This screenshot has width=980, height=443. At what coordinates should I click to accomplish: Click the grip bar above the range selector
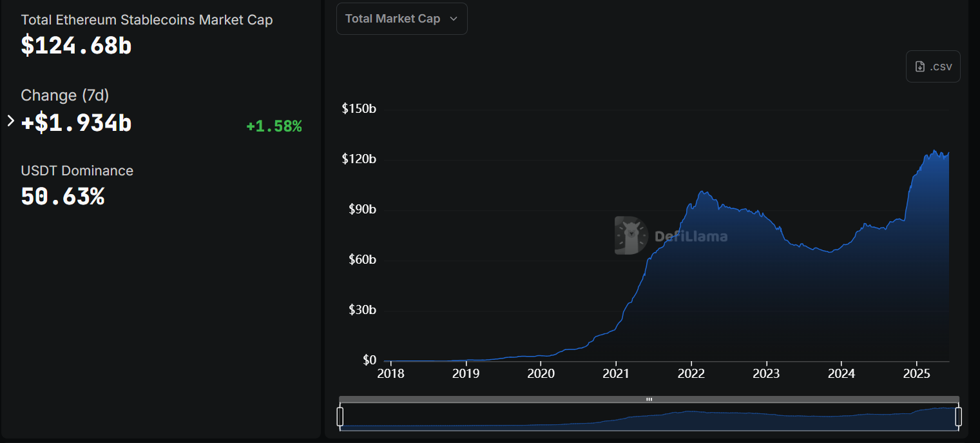649,399
